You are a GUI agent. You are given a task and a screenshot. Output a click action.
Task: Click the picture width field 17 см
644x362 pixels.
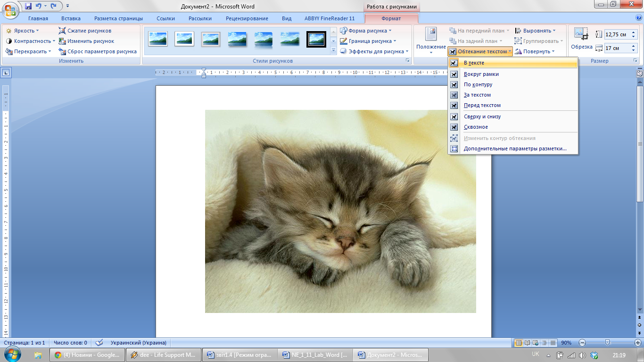tap(617, 48)
